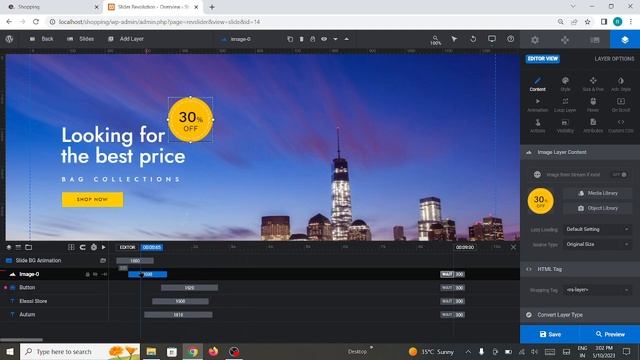Open the Add Layer menu
Viewport: 640px width, 360px height.
(126, 39)
